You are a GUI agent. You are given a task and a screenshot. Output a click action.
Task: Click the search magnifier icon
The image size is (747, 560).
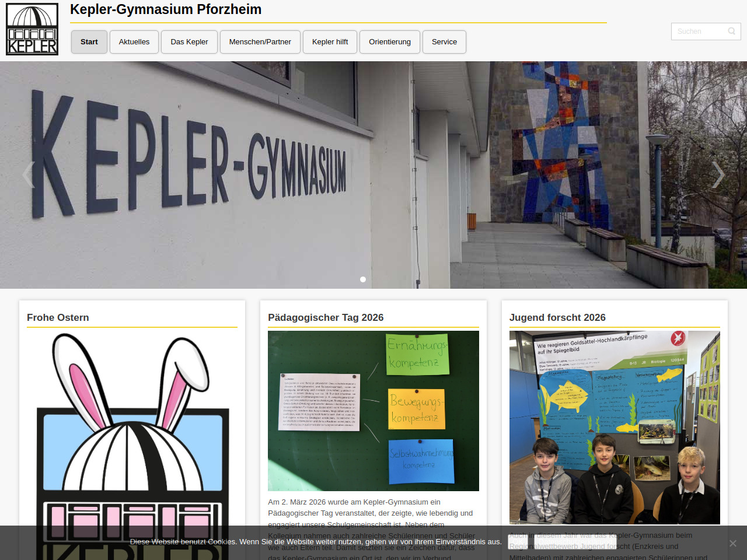(x=731, y=32)
